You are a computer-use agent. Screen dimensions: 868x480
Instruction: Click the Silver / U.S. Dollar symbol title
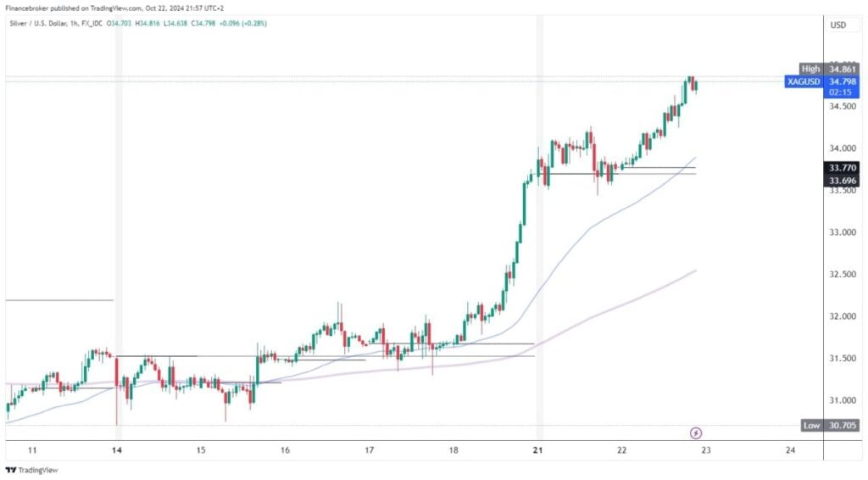pos(38,24)
